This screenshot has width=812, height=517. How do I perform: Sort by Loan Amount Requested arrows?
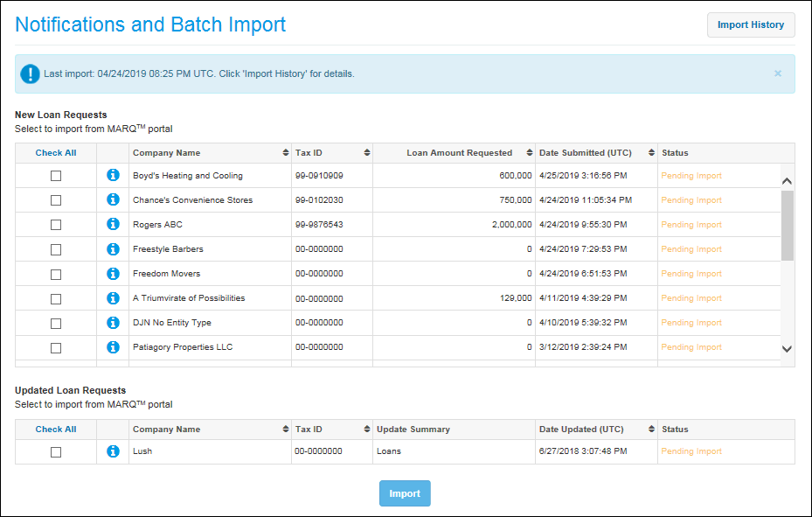click(530, 152)
